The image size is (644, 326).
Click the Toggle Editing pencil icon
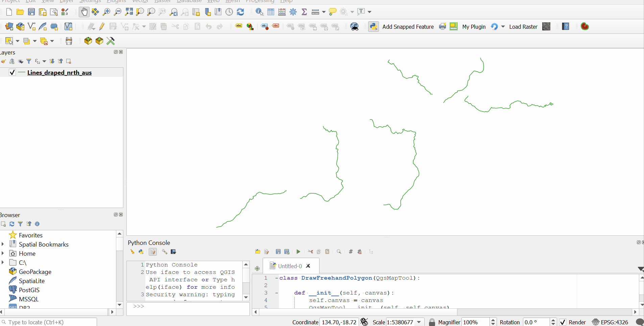102,26
